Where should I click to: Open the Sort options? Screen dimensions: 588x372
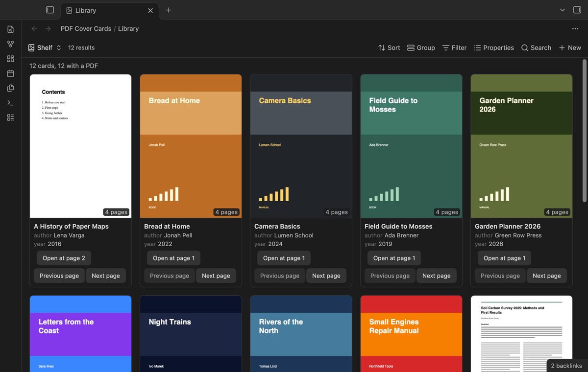pyautogui.click(x=389, y=47)
